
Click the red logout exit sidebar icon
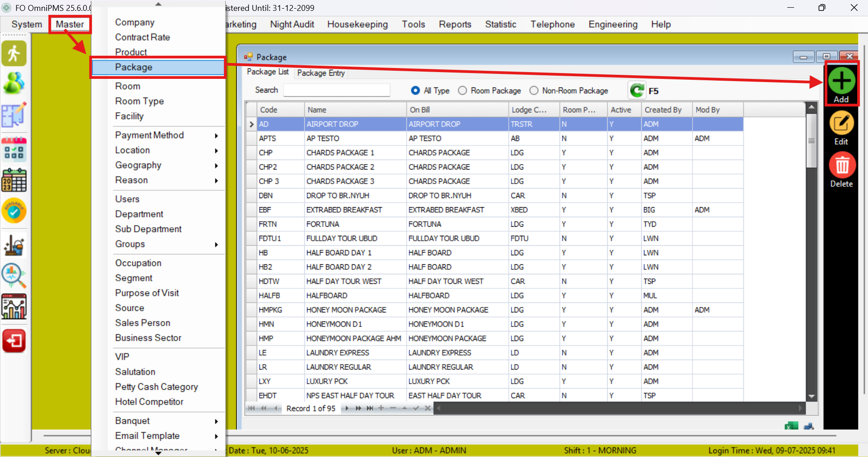pos(14,341)
